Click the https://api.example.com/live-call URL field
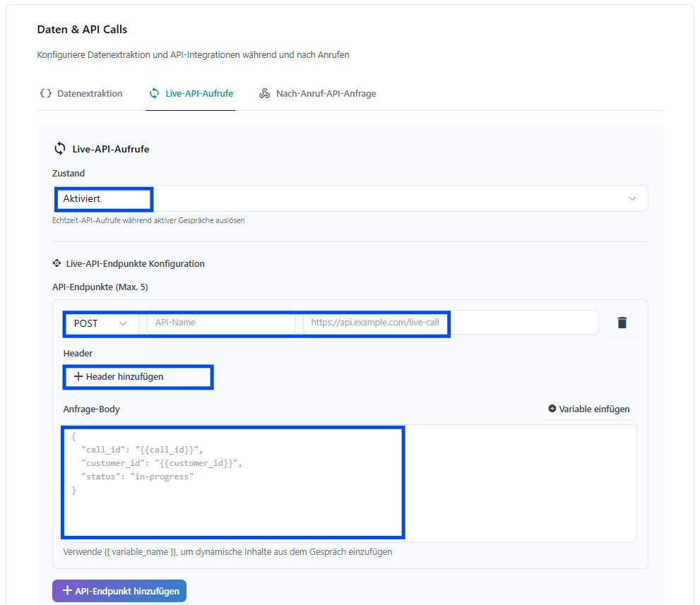 click(376, 323)
